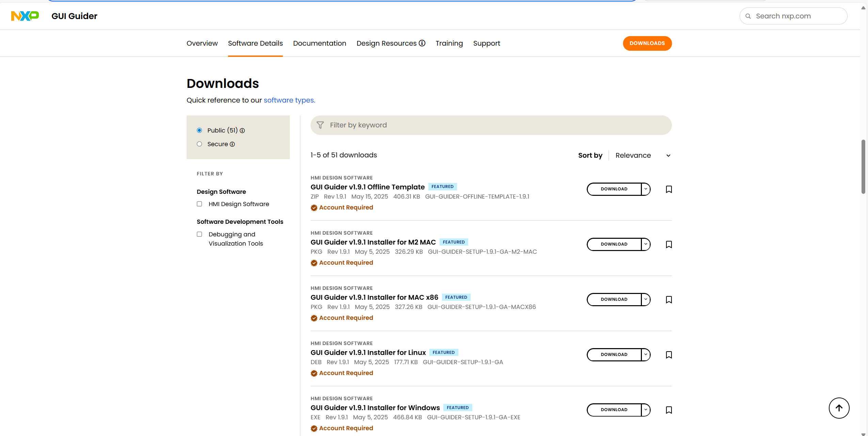Click '1-5 of 51 downloads' text

(x=344, y=155)
